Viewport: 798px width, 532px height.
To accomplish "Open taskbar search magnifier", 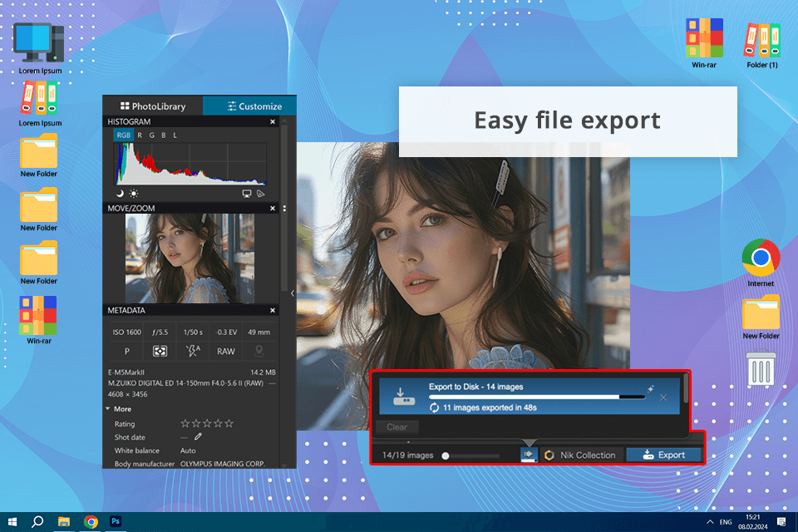I will 37,522.
